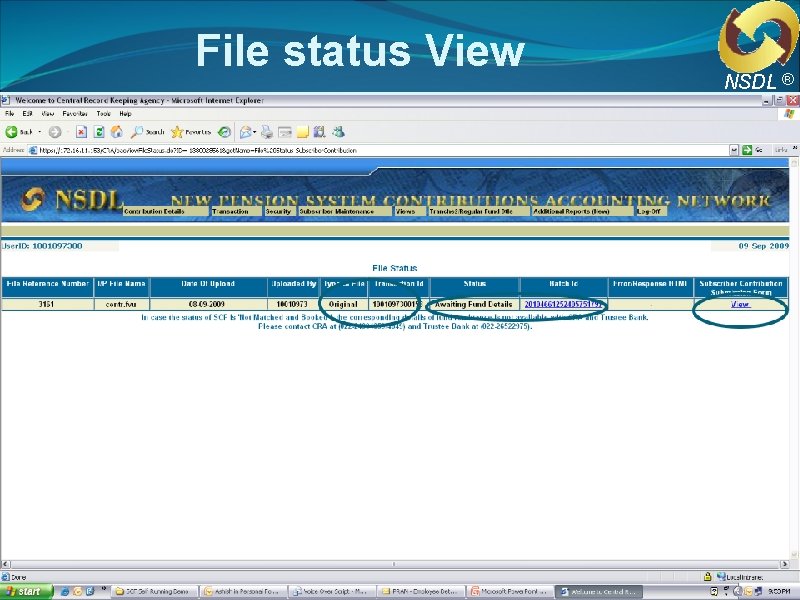Click the '08-09-2009' upload date cell
The image size is (800, 600).
[x=207, y=304]
